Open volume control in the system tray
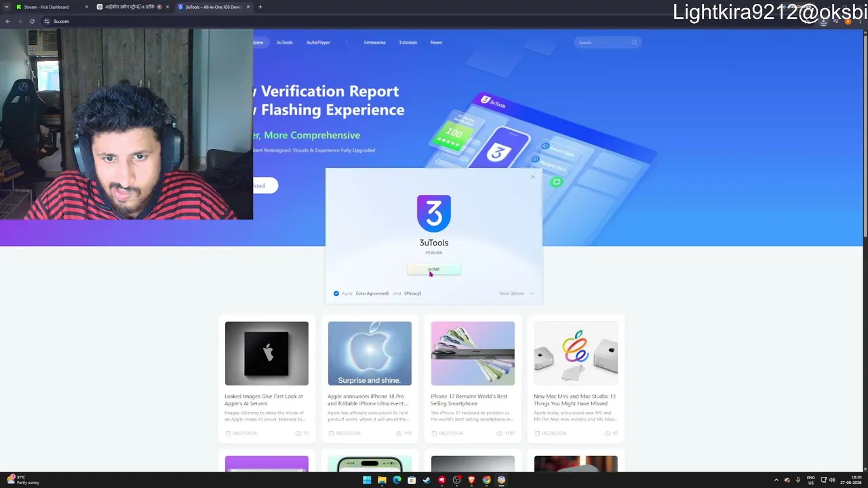 (x=832, y=480)
